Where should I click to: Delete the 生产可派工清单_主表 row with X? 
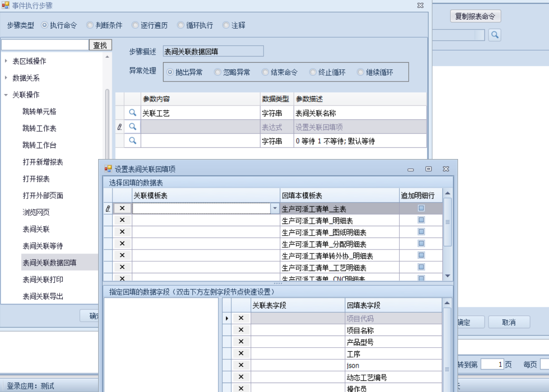coord(122,208)
